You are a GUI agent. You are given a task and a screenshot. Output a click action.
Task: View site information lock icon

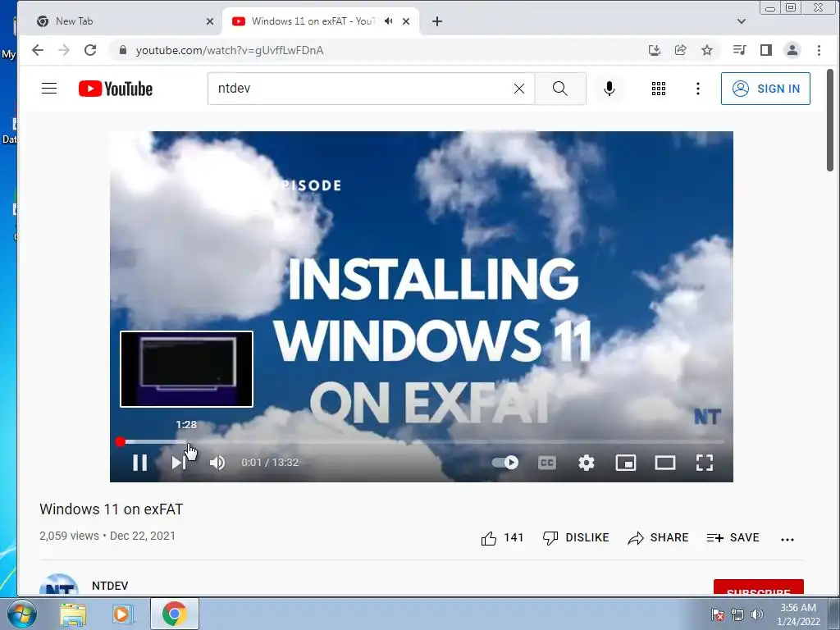click(x=123, y=50)
